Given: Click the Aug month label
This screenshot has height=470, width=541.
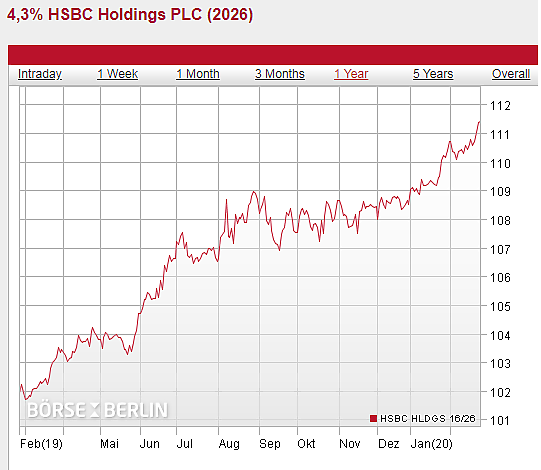Looking at the screenshot, I should 229,444.
